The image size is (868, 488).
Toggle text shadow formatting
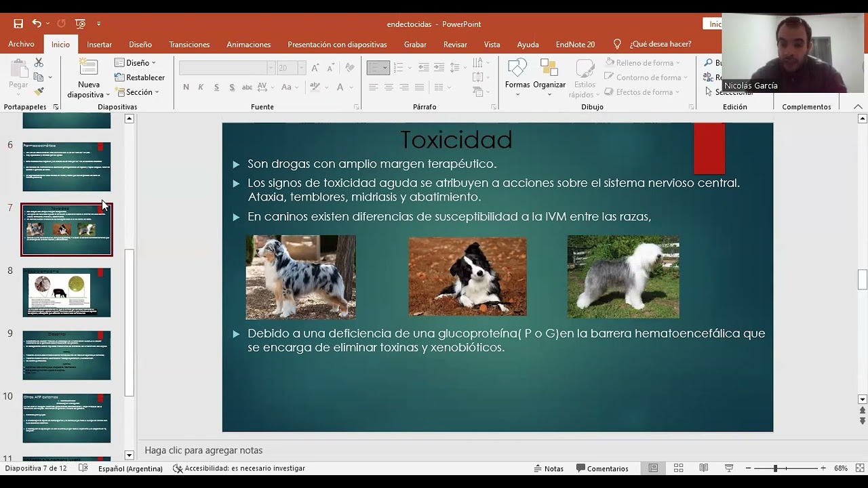click(232, 87)
